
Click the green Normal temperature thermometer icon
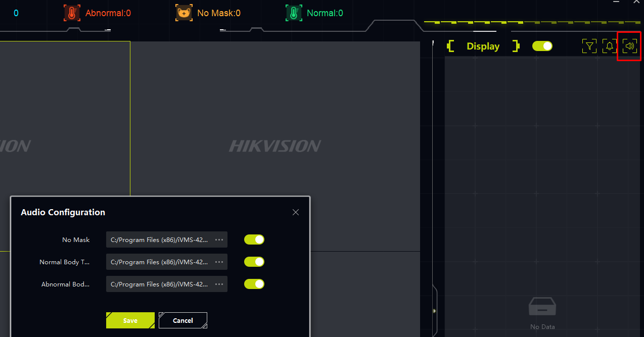pyautogui.click(x=294, y=13)
